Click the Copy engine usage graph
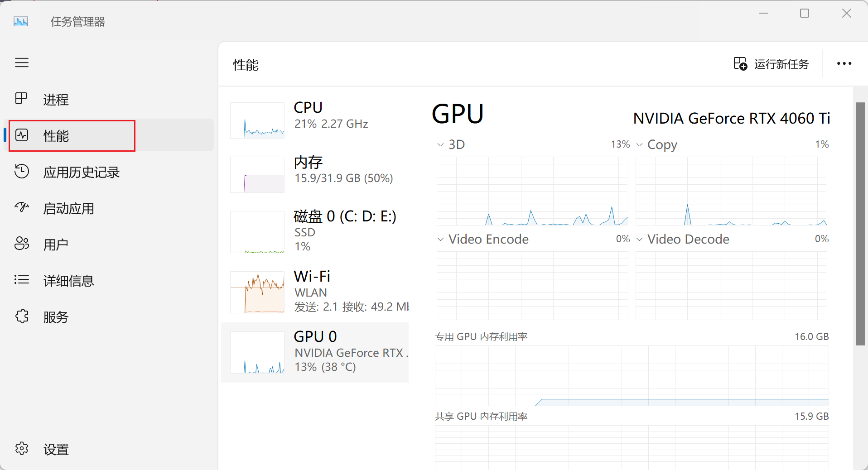Viewport: 868px width, 470px height. tap(731, 191)
